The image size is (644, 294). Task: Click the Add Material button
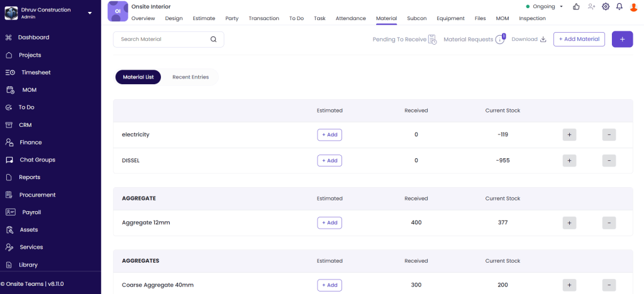click(579, 39)
